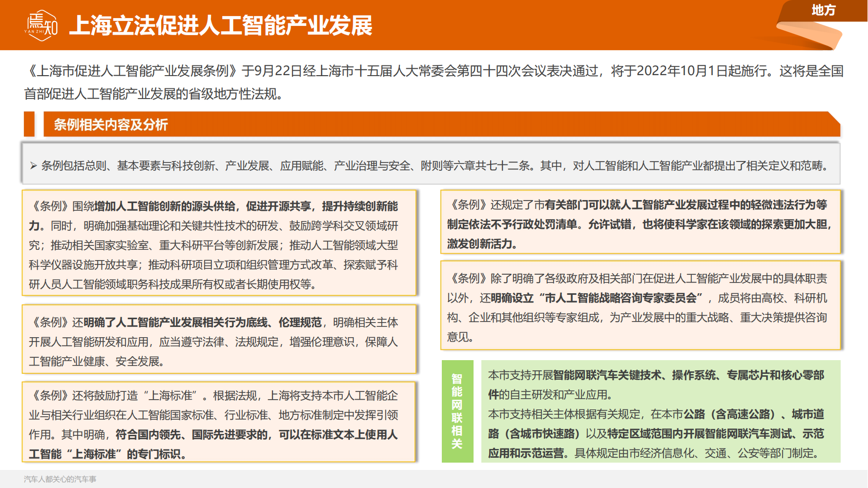The width and height of the screenshot is (868, 488).
Task: Click the text 构、企业和其他组织等专家组成
Action: coord(523,317)
